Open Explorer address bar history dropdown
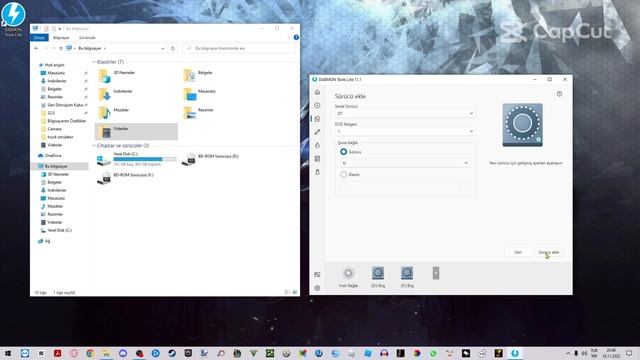The height and width of the screenshot is (360, 640). click(x=163, y=48)
